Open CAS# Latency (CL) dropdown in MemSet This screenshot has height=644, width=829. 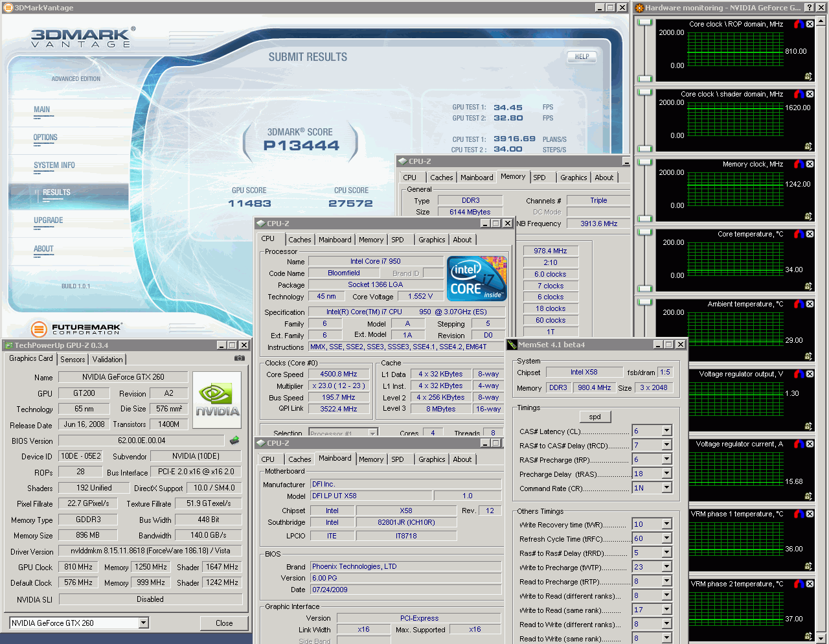coord(666,431)
